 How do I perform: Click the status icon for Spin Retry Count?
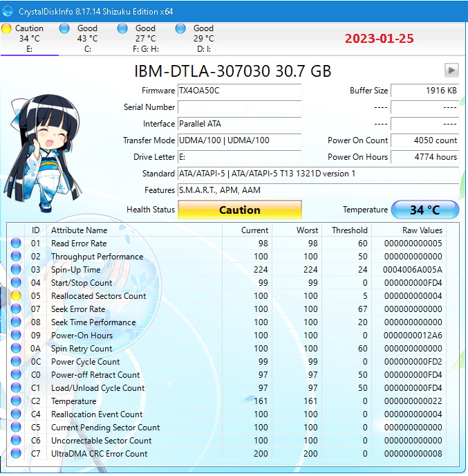16,348
